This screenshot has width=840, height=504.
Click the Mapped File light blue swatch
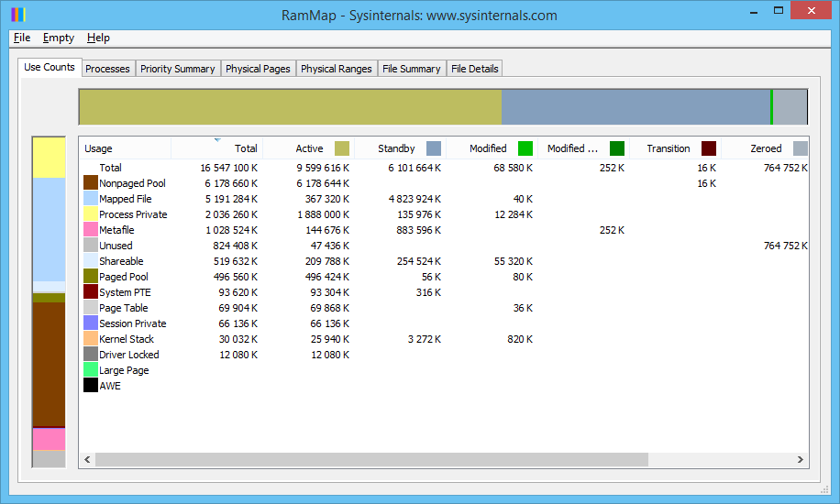(91, 199)
